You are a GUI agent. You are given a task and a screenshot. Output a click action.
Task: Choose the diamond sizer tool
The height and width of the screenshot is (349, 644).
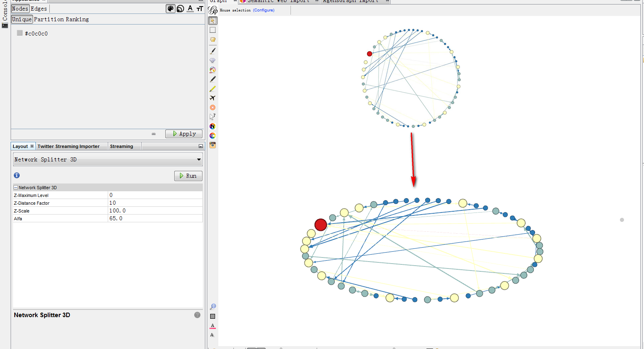click(213, 60)
